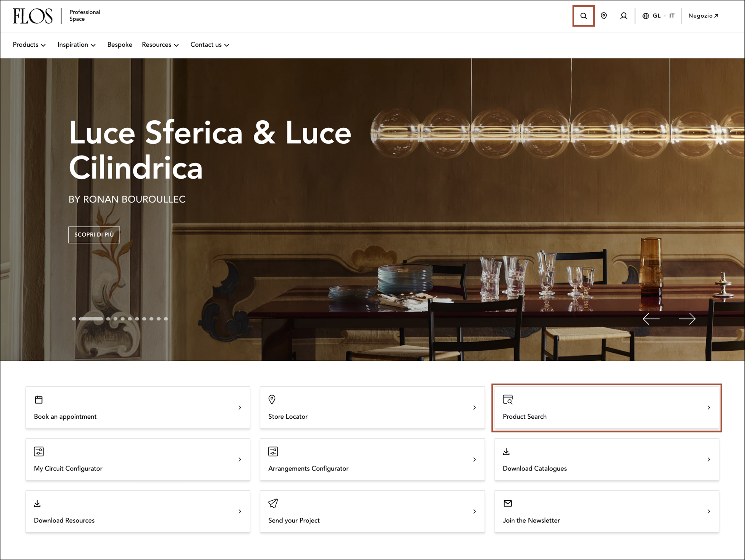This screenshot has width=745, height=560.
Task: Expand the Resources dropdown menu
Action: click(x=160, y=45)
